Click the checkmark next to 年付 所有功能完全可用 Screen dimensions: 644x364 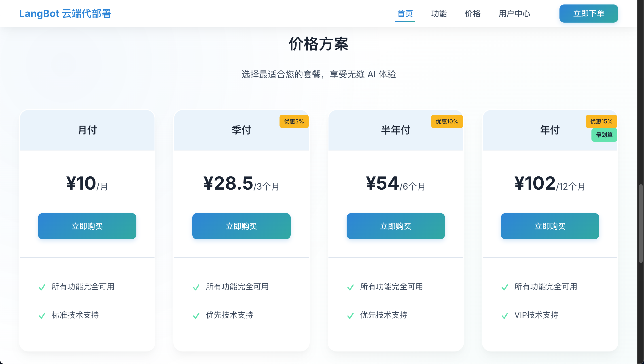pyautogui.click(x=505, y=287)
